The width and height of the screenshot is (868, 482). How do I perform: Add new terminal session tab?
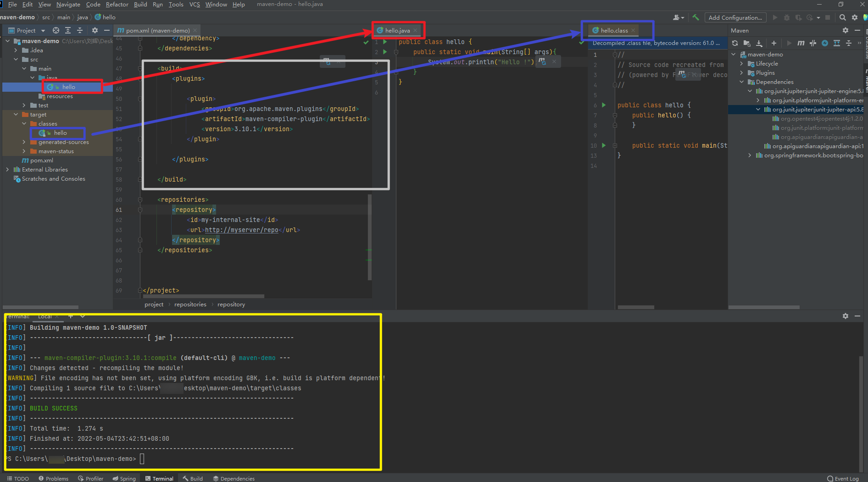click(x=71, y=316)
